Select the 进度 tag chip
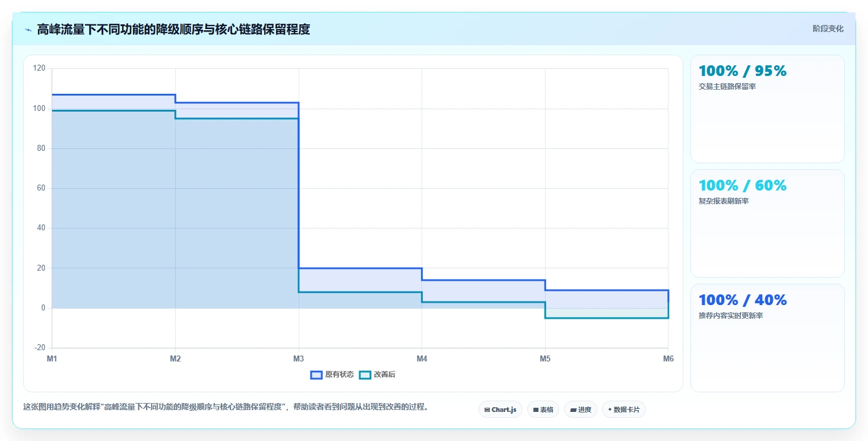The height and width of the screenshot is (441, 868). (x=580, y=410)
